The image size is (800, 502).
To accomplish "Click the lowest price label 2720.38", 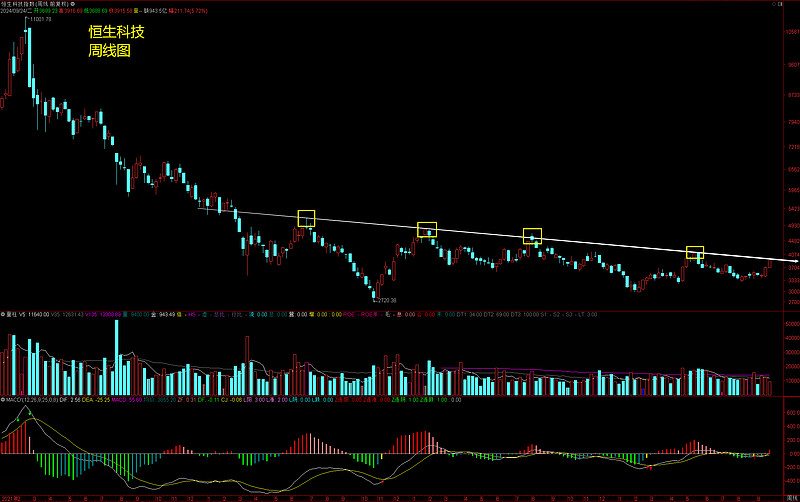I will pos(387,300).
